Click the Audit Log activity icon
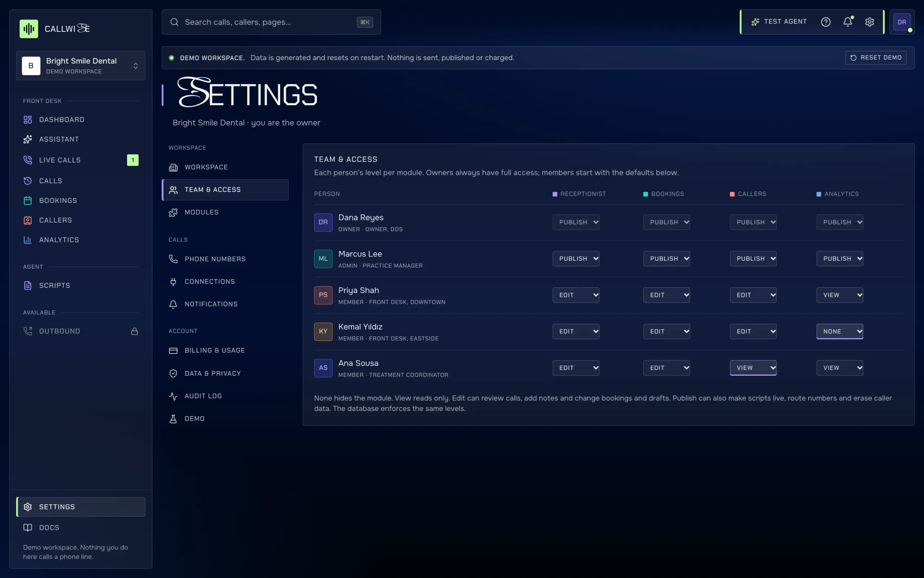924x578 pixels. pyautogui.click(x=173, y=396)
